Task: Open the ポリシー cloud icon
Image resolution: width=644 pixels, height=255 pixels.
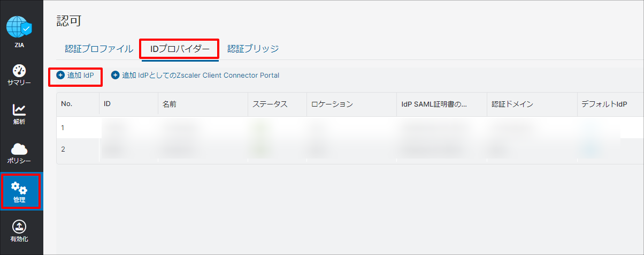Action: (19, 149)
